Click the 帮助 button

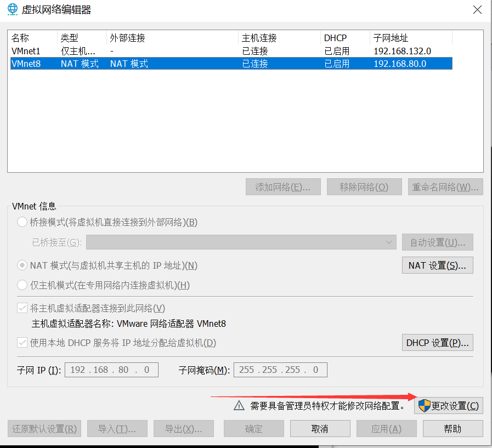pos(453,429)
